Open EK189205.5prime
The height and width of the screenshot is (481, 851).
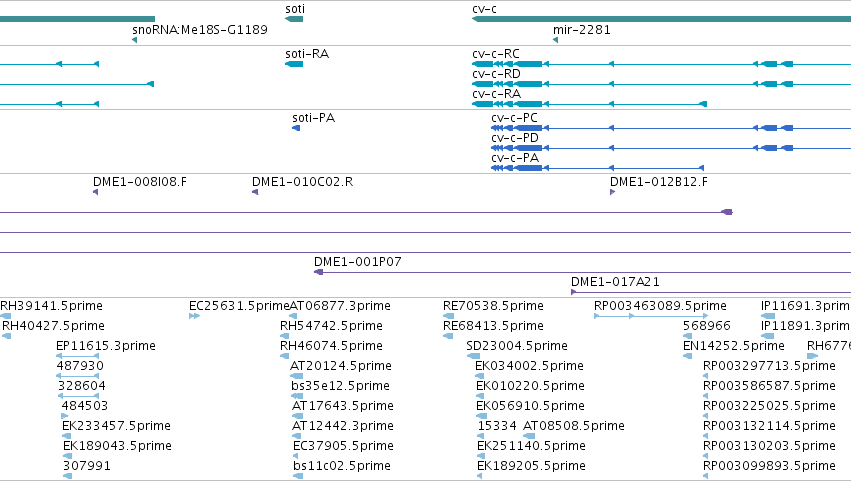click(x=531, y=466)
